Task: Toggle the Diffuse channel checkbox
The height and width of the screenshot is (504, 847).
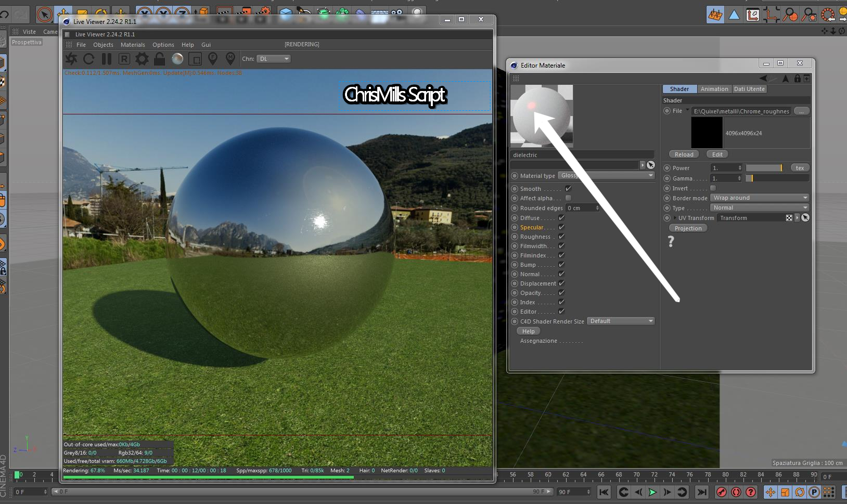Action: pyautogui.click(x=561, y=218)
